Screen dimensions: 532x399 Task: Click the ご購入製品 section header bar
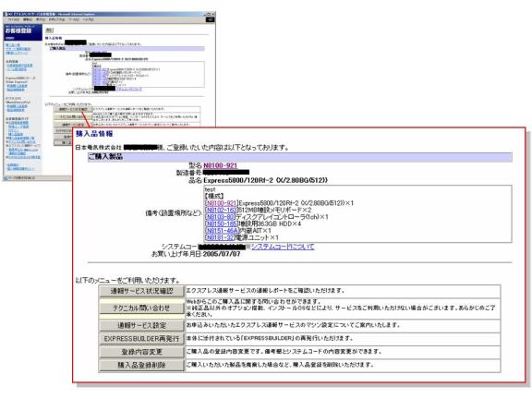pos(300,157)
